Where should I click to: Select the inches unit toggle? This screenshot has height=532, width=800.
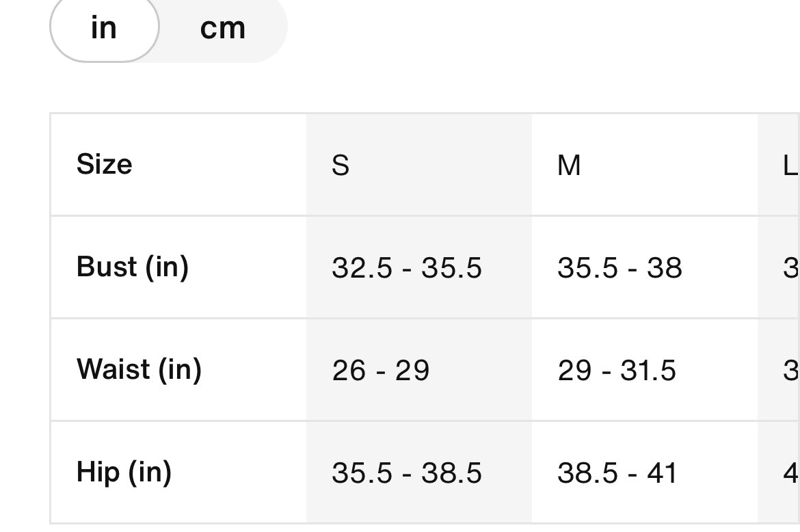pyautogui.click(x=104, y=29)
